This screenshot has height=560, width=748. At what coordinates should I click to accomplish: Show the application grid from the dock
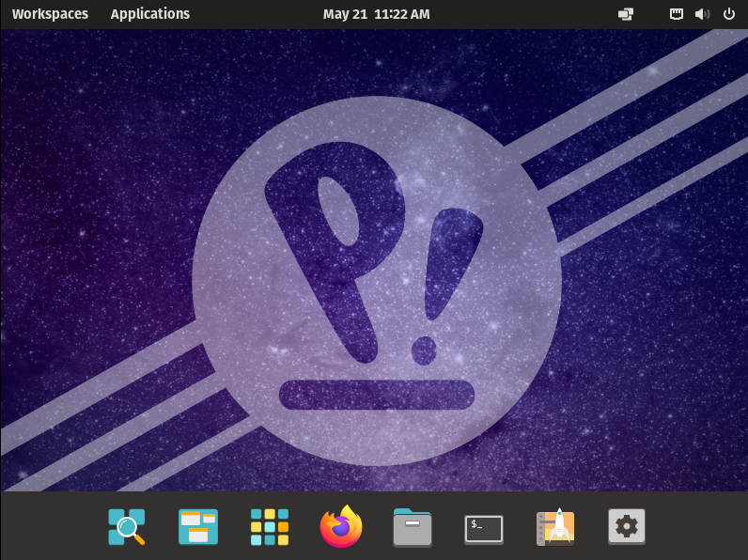(270, 527)
